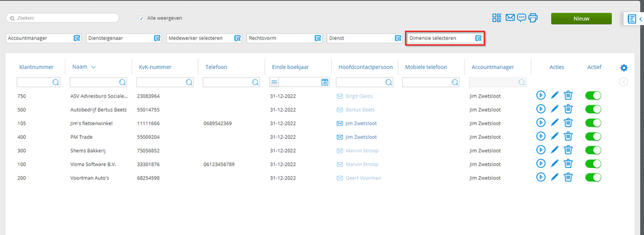Sort by Telefoon column header
This screenshot has height=235, width=644.
(216, 67)
